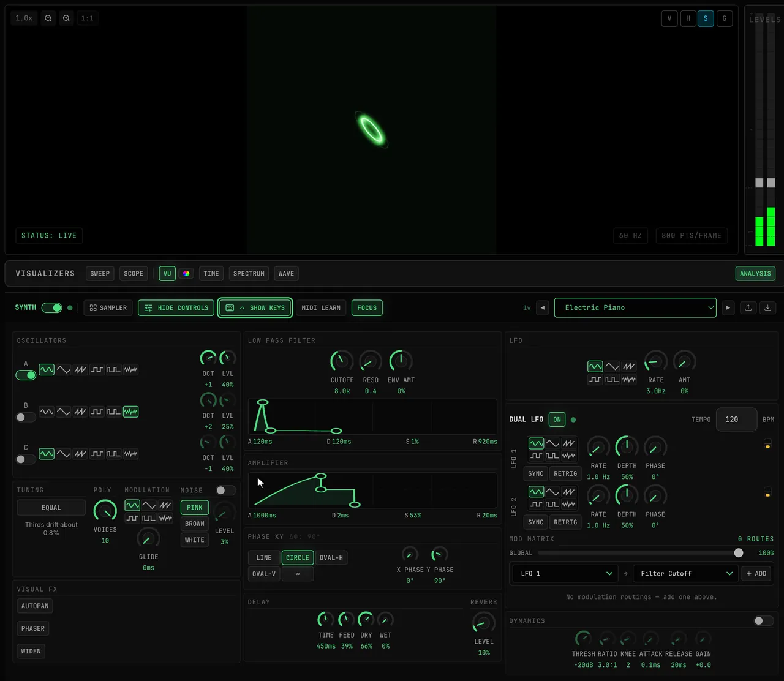Select square wave for oscillator C
The width and height of the screenshot is (784, 681).
[x=97, y=454]
